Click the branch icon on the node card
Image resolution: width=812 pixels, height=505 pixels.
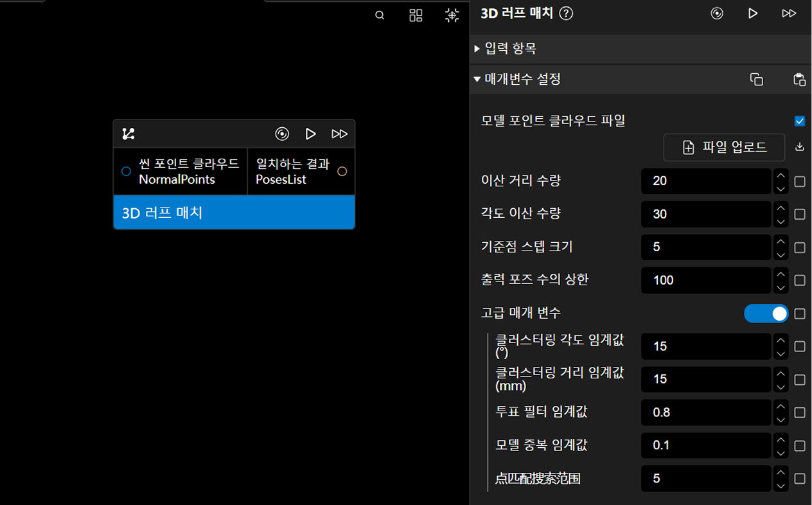pos(128,134)
